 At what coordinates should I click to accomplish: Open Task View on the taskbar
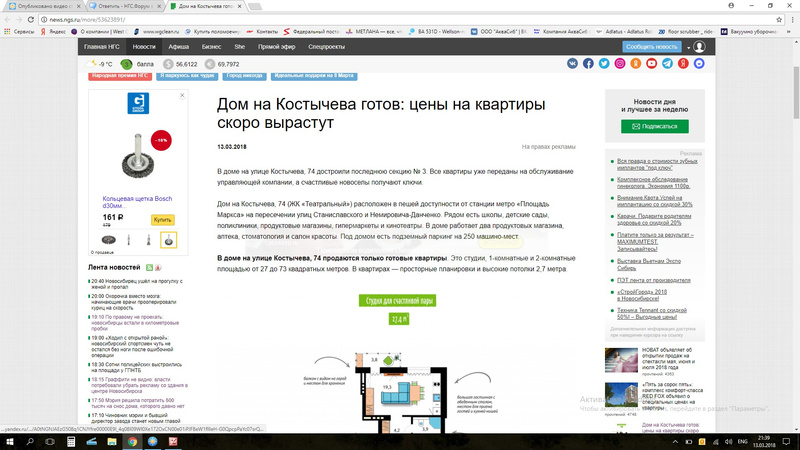click(50, 441)
